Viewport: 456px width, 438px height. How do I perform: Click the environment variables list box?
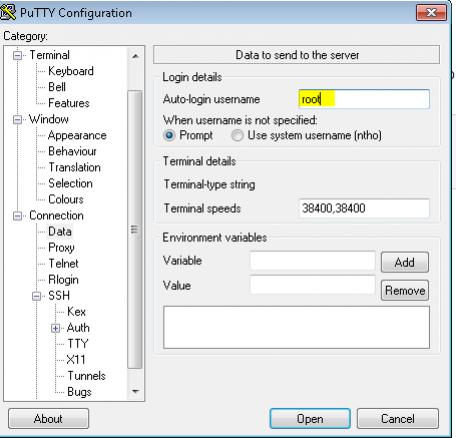(296, 328)
